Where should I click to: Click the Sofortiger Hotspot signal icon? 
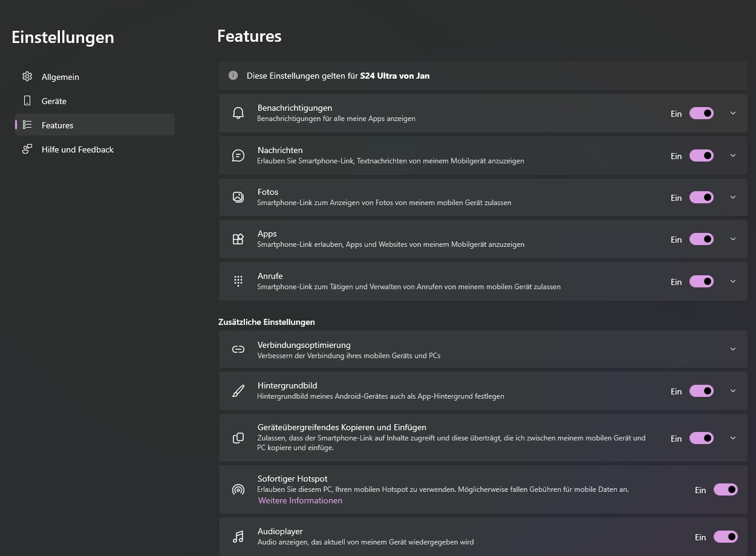click(x=238, y=489)
